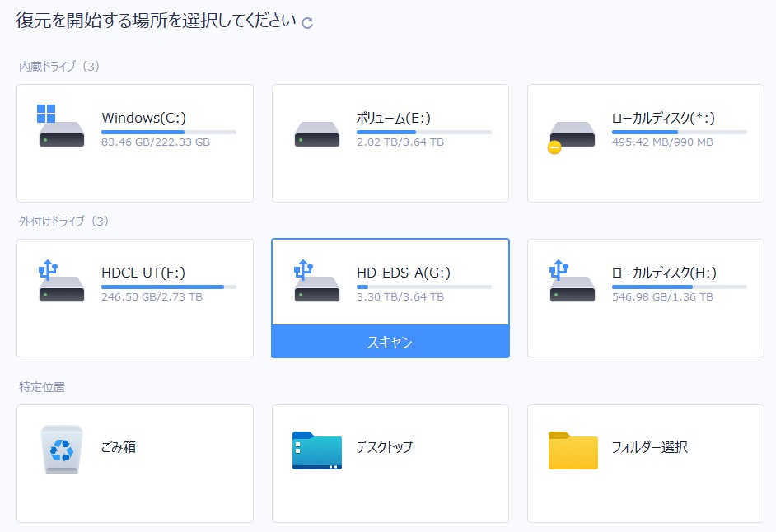The width and height of the screenshot is (776, 532).
Task: Click the デスクトップ folder icon
Action: pyautogui.click(x=316, y=450)
